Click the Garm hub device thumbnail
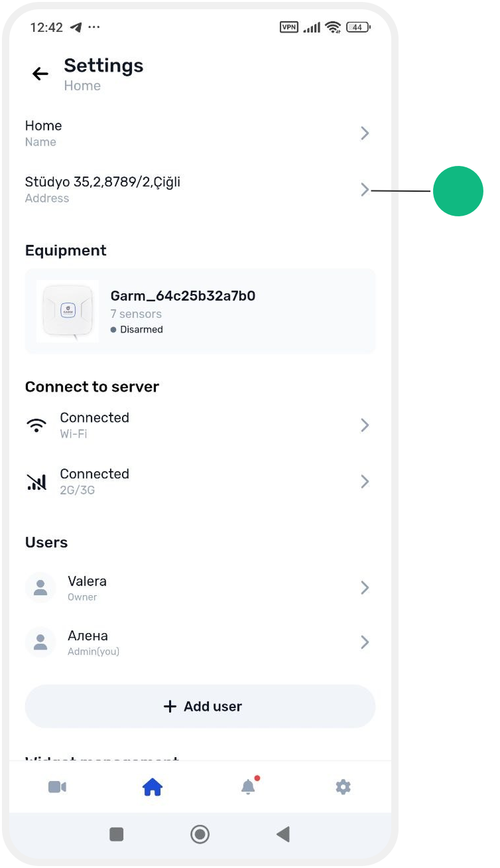 coord(68,311)
